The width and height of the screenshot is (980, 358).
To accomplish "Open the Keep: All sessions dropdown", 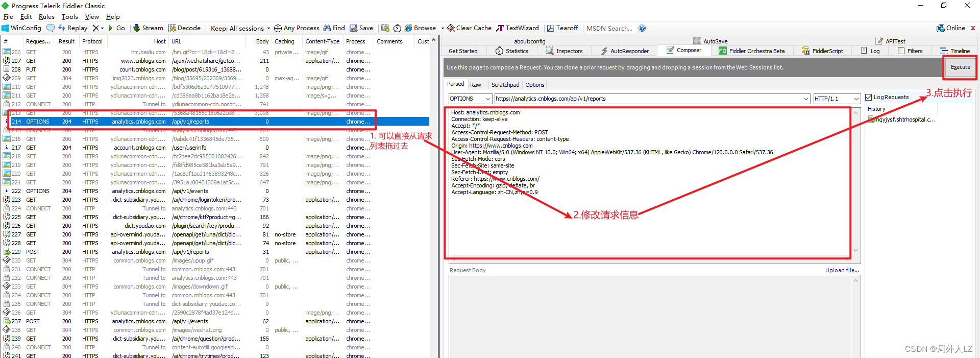I will 240,28.
